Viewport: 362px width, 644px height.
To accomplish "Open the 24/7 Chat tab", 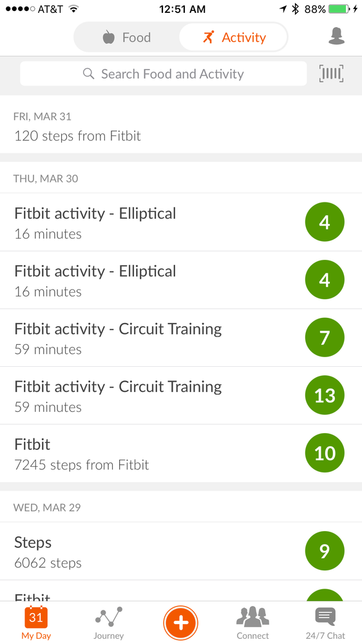I will [x=325, y=623].
